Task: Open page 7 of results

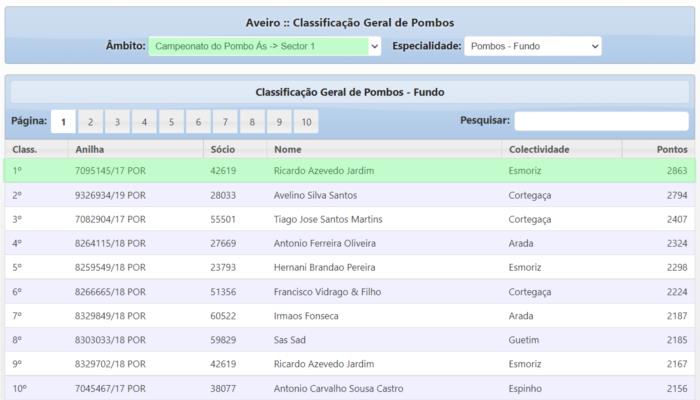Action: click(x=225, y=122)
